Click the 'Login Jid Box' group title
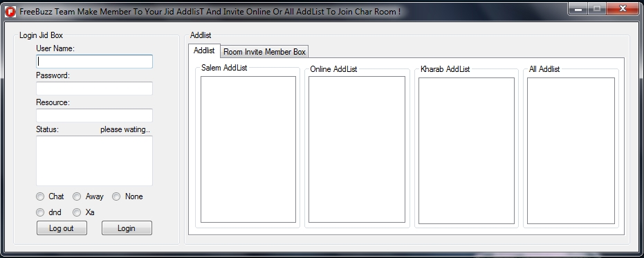Screen dimensions: 644x258 (41, 36)
